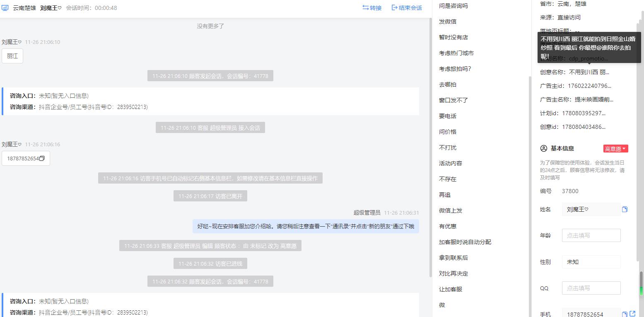Image resolution: width=644 pixels, height=317 pixels.
Task: Select quick reply 要电话
Action: (x=448, y=116)
